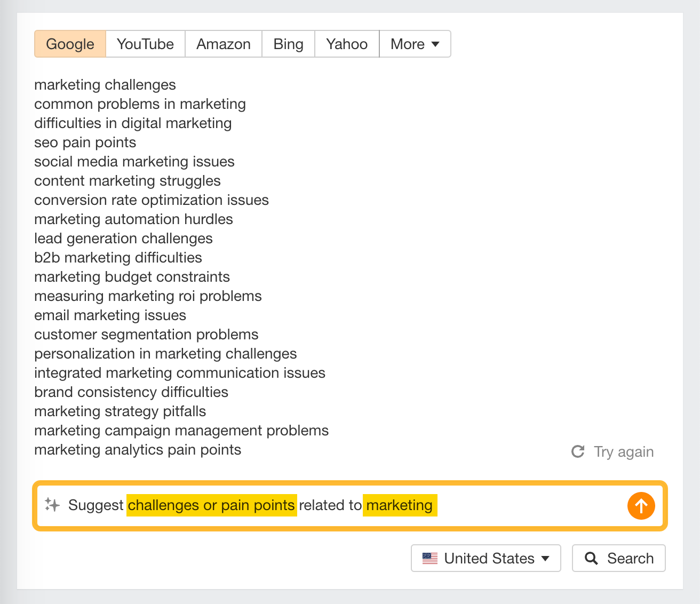Select the Amazon tab
Viewport: 700px width, 604px height.
[223, 44]
